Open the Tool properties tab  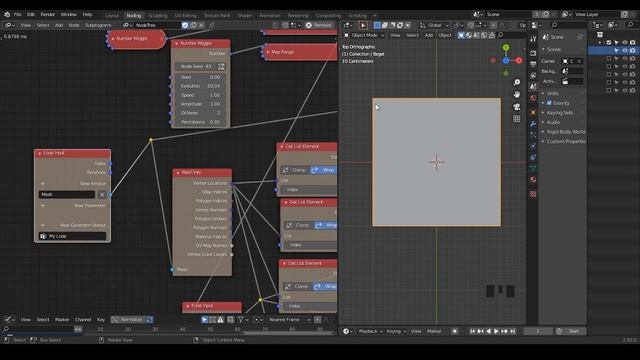533,39
